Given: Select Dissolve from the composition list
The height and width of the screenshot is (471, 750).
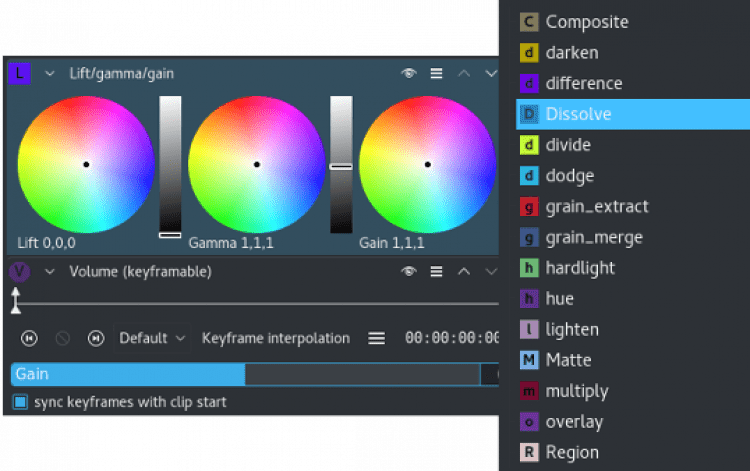Looking at the screenshot, I should coord(578,114).
